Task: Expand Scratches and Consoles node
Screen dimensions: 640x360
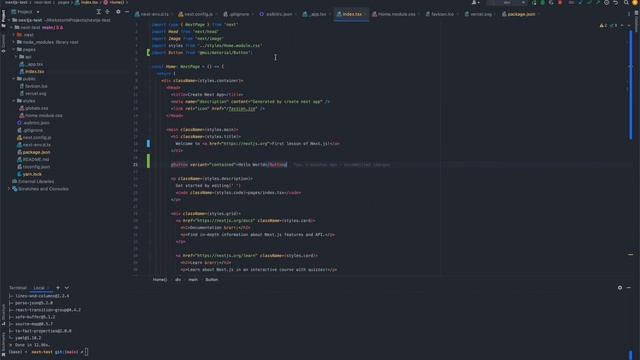Action: coord(9,189)
